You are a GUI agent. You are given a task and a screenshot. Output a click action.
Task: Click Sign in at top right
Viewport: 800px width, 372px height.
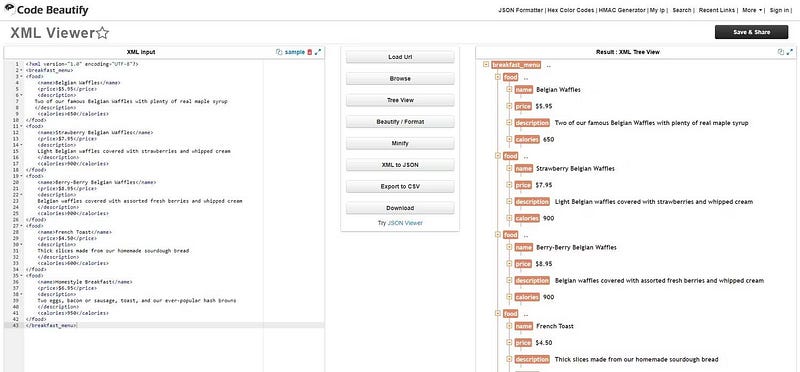[x=779, y=10]
